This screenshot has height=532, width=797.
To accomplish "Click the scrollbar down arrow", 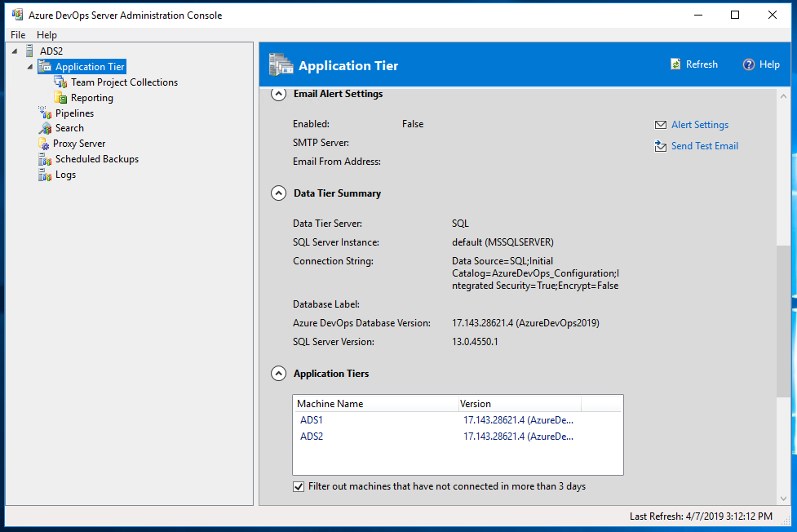I will (783, 499).
